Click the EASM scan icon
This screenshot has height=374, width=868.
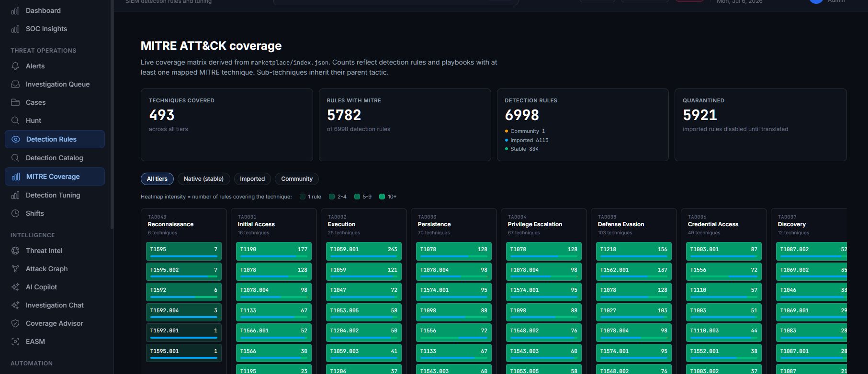coord(15,341)
